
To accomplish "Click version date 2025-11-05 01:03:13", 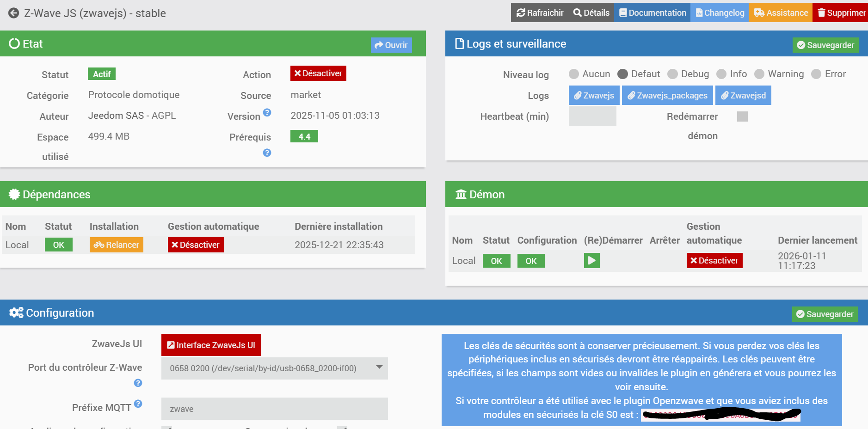I will point(335,116).
